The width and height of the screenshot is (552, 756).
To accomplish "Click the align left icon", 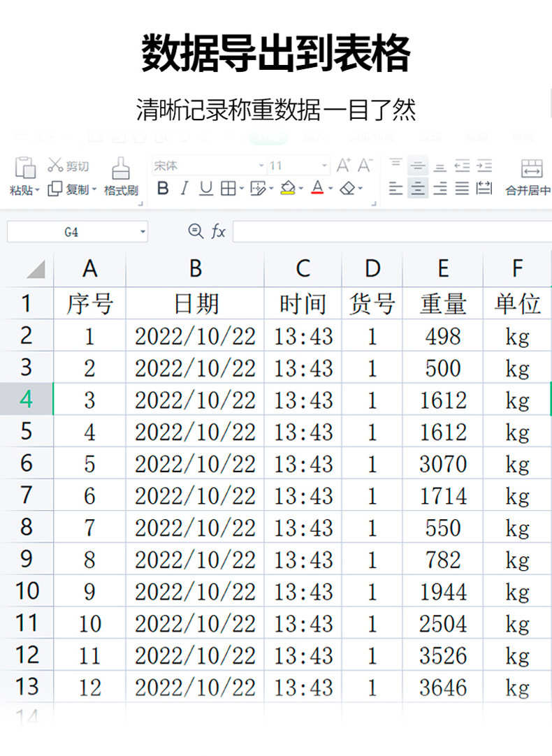I will pyautogui.click(x=395, y=188).
